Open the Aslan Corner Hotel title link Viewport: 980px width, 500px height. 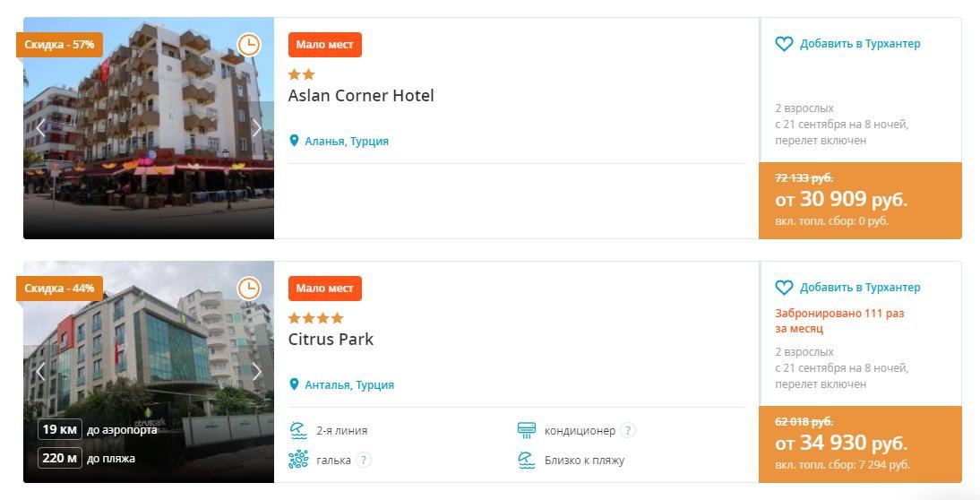361,96
